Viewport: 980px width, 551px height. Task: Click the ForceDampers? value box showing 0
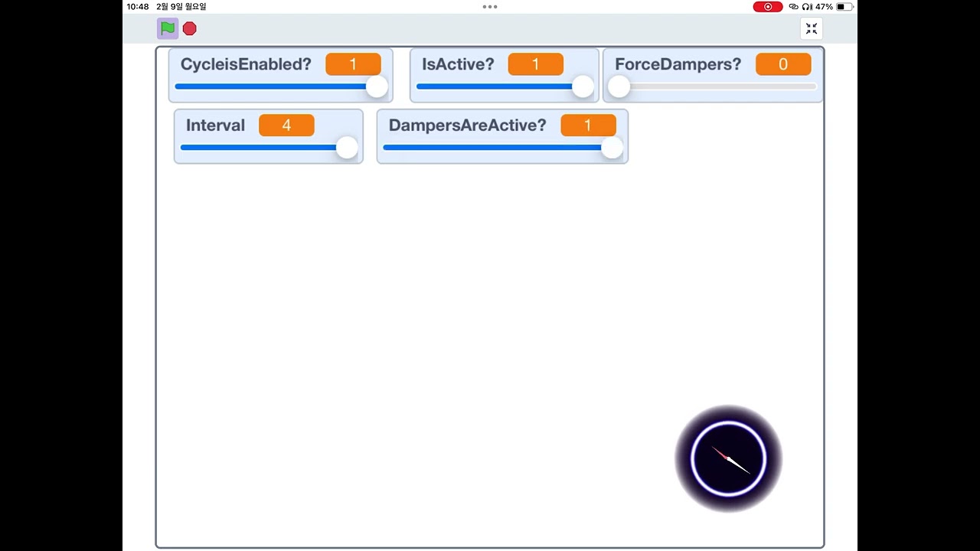point(783,64)
